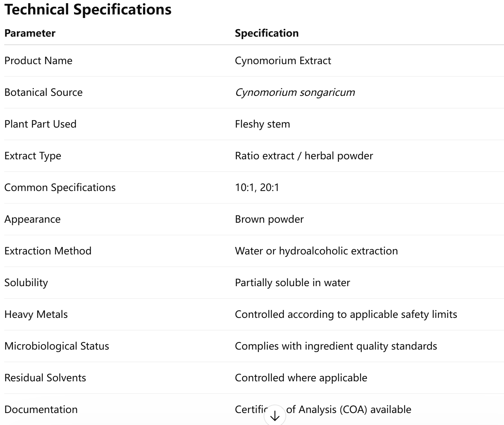The height and width of the screenshot is (425, 504).
Task: Click the Brown powder appearance value
Action: (x=269, y=219)
